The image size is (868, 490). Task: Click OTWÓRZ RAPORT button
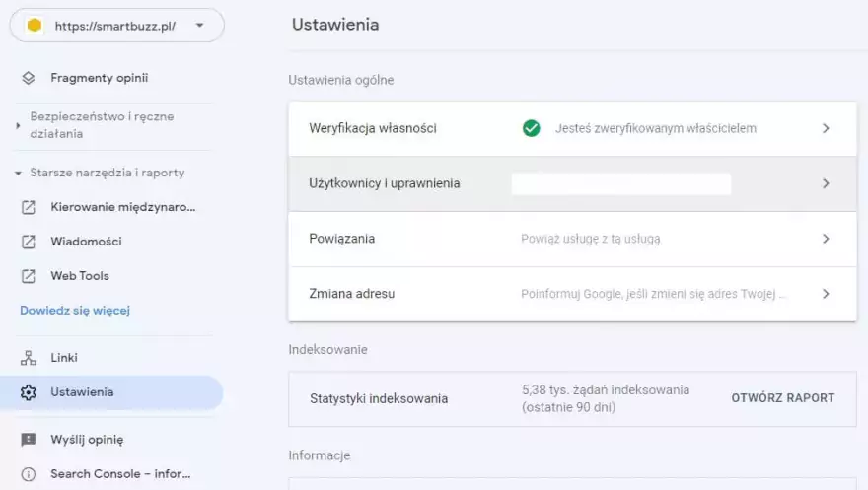pos(783,398)
